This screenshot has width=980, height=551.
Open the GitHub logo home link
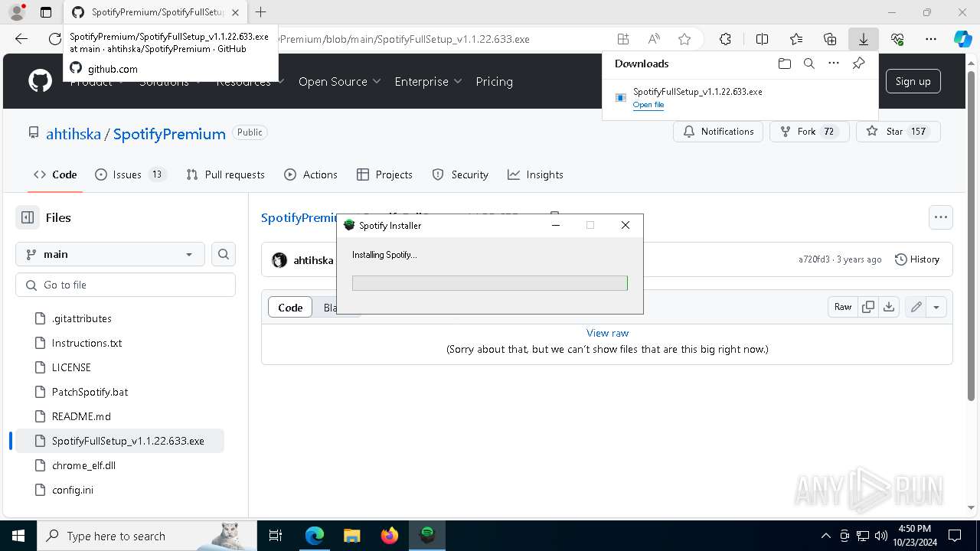click(x=40, y=81)
